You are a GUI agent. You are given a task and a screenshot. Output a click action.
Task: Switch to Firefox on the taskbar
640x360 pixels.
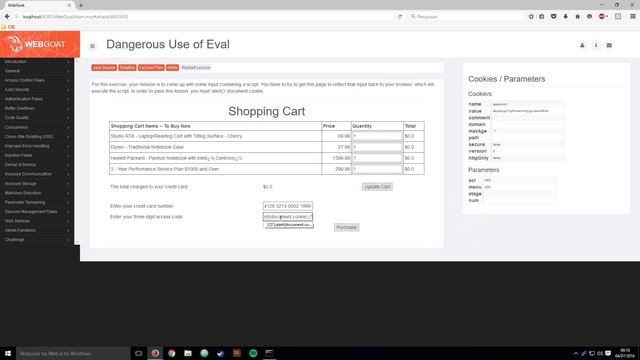point(155,353)
